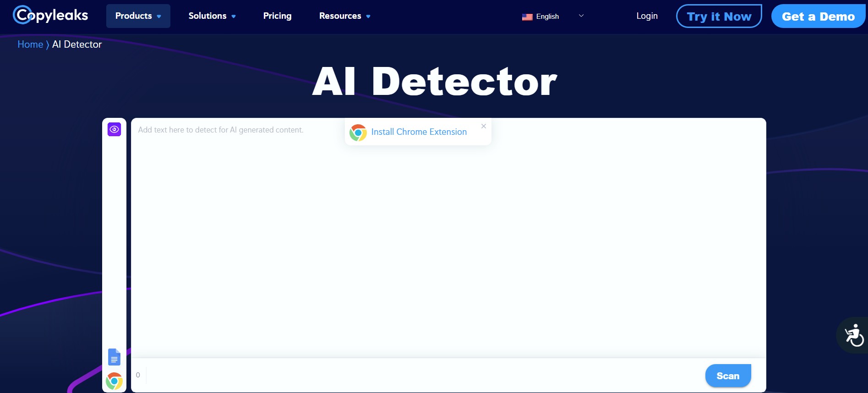Open the Products menu
Image resolution: width=868 pixels, height=393 pixels.
pyautogui.click(x=138, y=16)
